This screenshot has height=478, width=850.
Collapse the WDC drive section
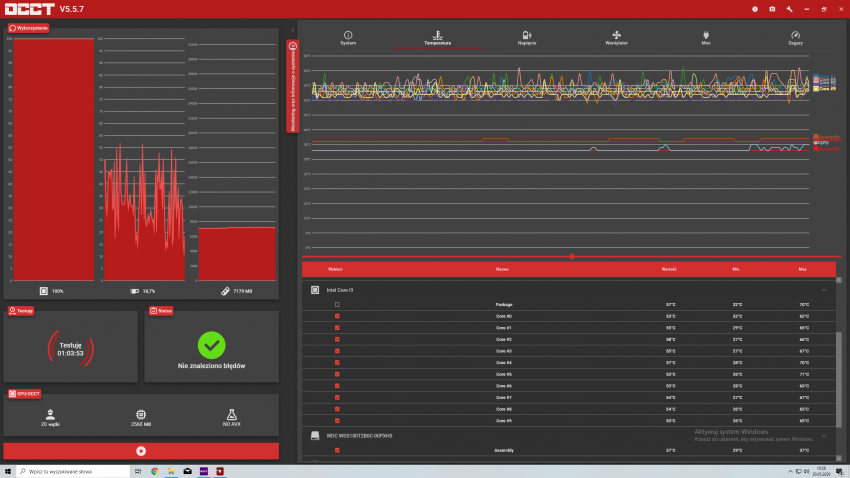coord(825,436)
